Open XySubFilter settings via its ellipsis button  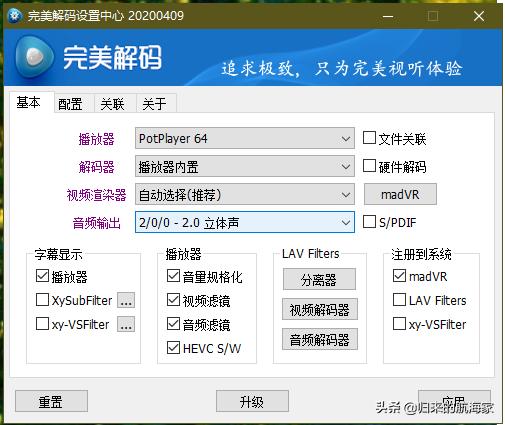(126, 300)
